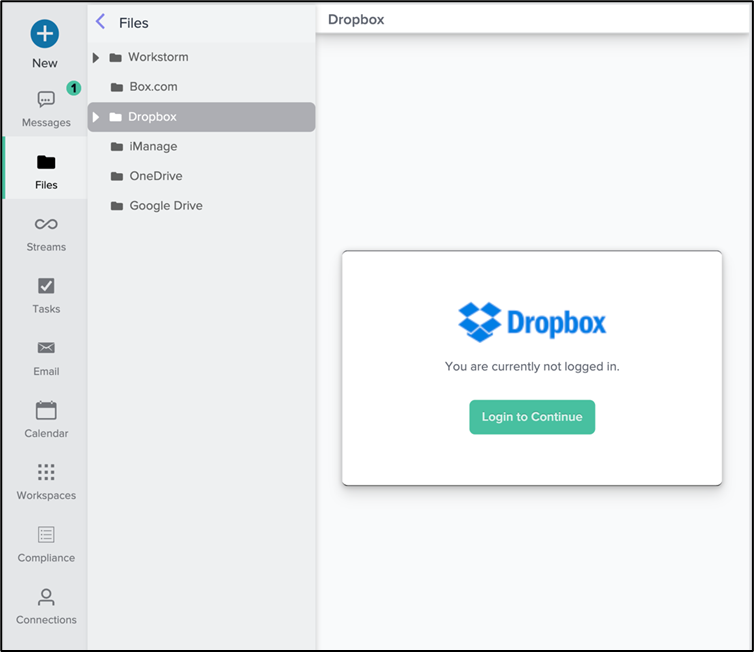Select Box.com in the files list
The height and width of the screenshot is (652, 754).
click(x=153, y=87)
